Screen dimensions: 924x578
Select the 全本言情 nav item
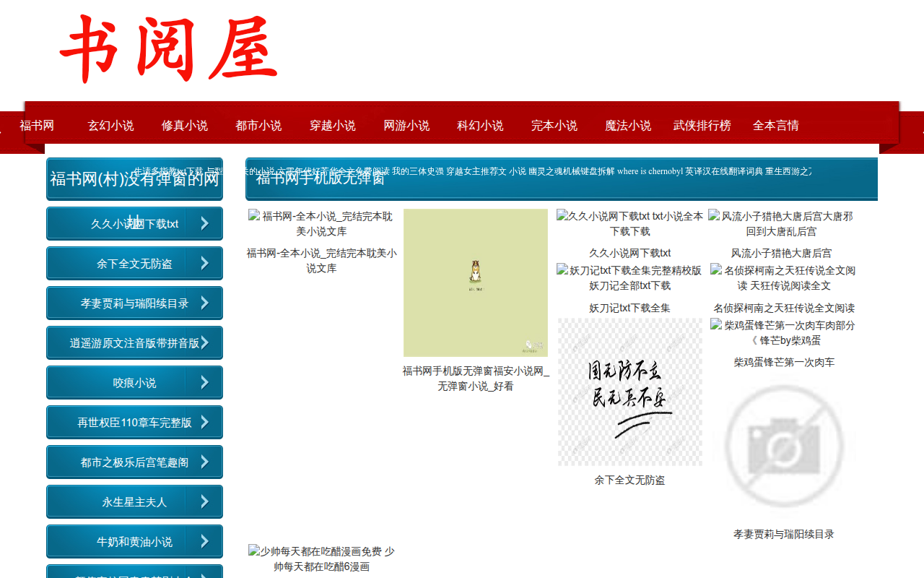coord(776,126)
